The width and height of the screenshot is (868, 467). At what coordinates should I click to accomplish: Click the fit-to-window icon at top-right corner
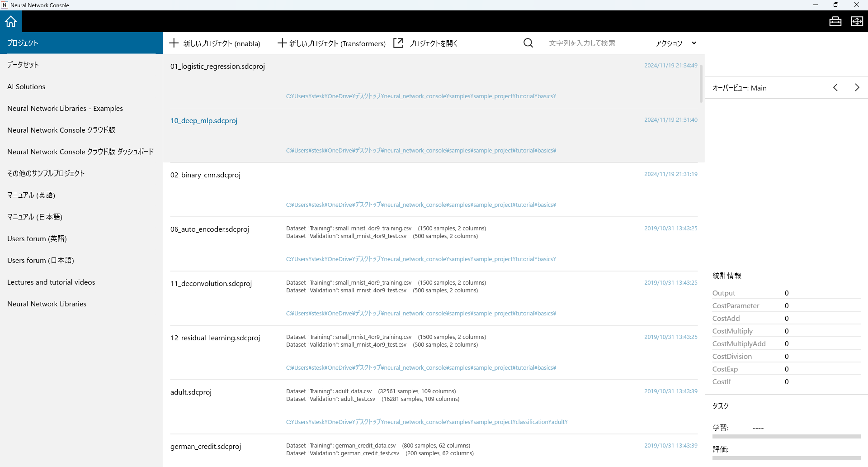[857, 21]
